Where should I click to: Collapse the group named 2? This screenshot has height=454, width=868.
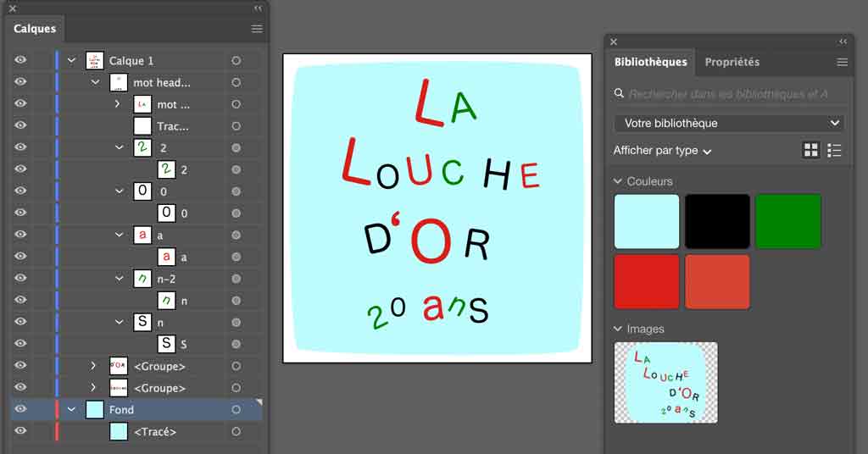click(119, 147)
